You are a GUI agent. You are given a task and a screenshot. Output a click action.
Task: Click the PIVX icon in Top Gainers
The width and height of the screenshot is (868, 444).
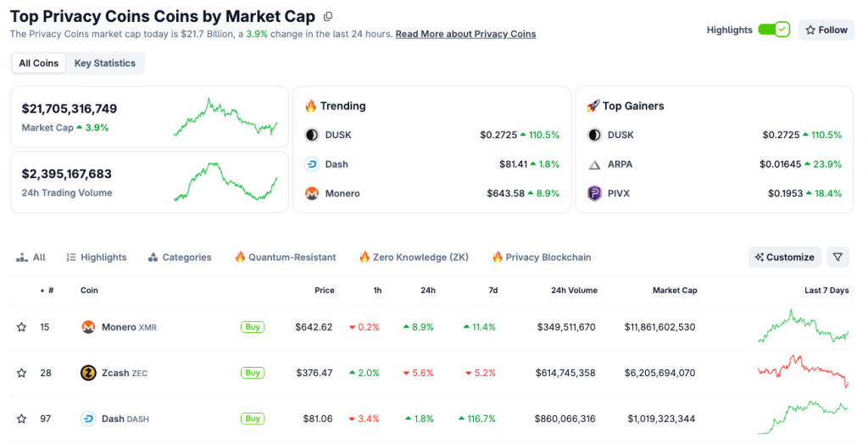(x=594, y=193)
